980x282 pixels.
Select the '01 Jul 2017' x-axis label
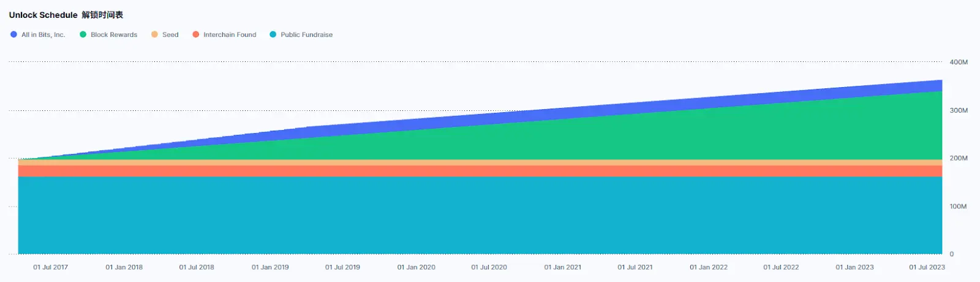click(x=50, y=267)
